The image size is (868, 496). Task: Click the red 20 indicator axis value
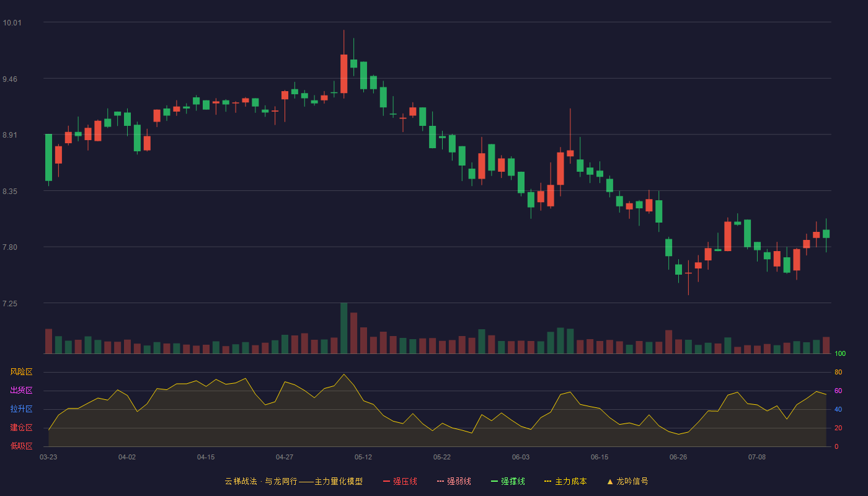point(838,428)
